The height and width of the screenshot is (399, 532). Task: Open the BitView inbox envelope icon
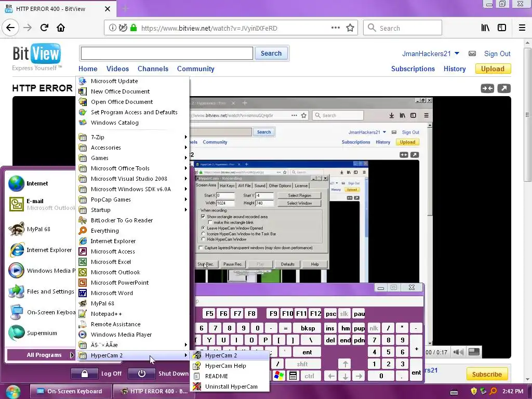pyautogui.click(x=472, y=54)
